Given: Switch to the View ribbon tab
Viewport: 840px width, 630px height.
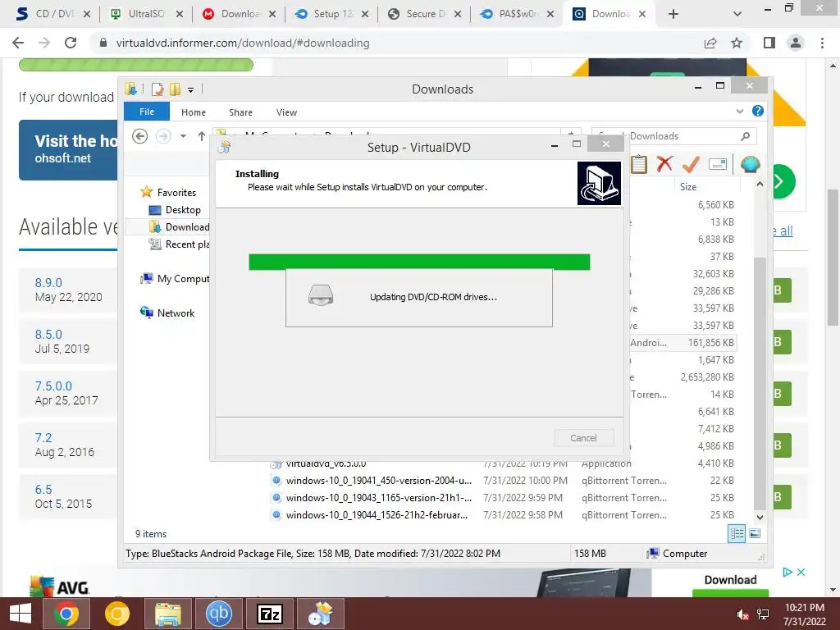Looking at the screenshot, I should click(286, 112).
